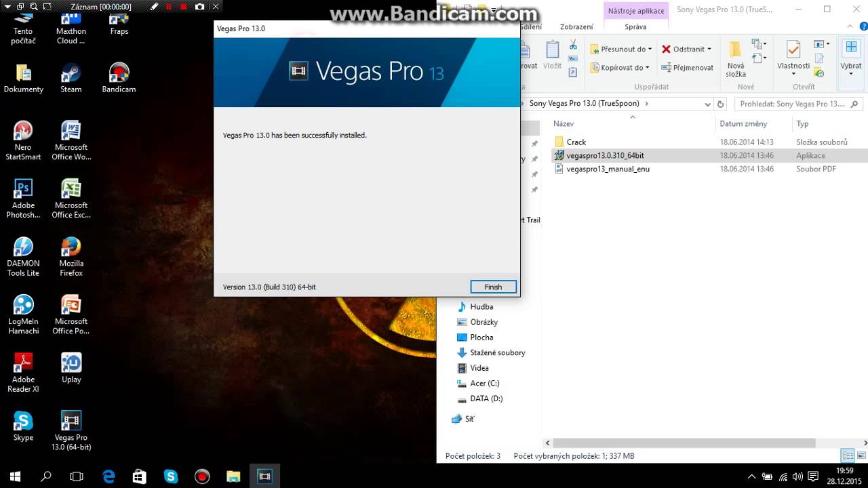Open the Bandicam desktop shortcut

(119, 78)
